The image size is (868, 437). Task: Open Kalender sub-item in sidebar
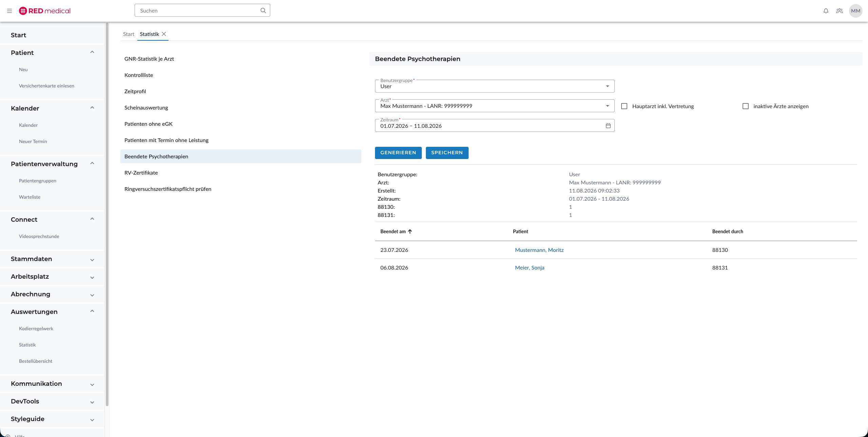click(28, 125)
